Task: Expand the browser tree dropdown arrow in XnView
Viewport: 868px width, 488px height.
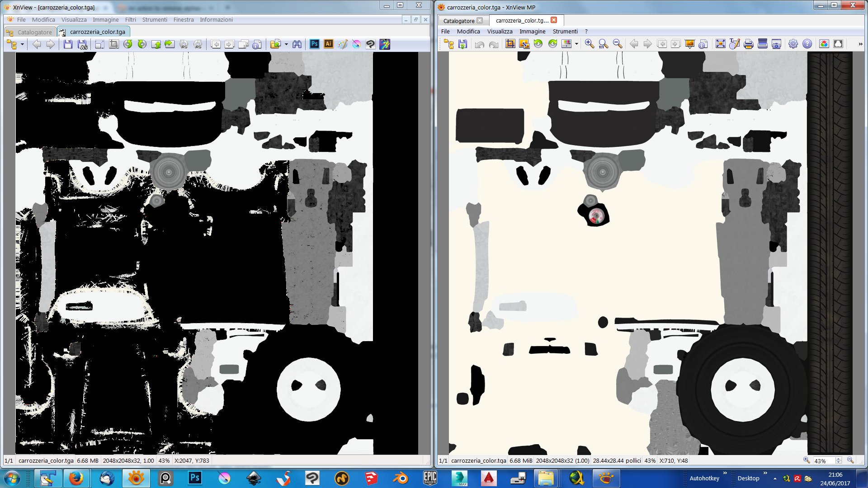Action: point(22,44)
